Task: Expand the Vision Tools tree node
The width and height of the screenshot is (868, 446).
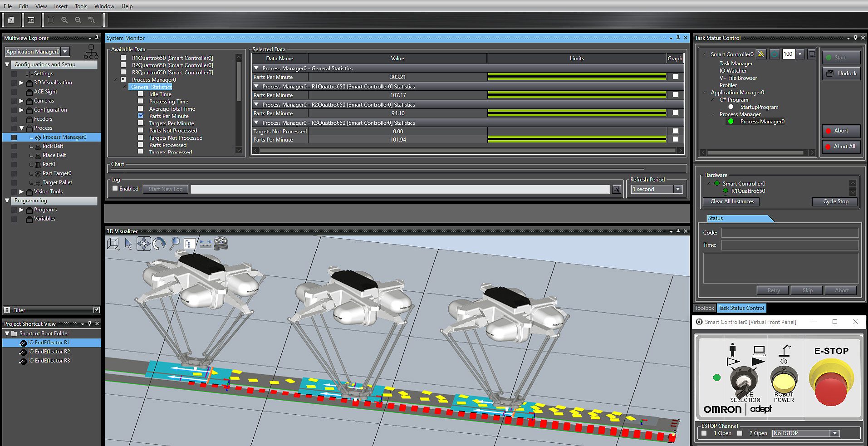Action: click(21, 191)
